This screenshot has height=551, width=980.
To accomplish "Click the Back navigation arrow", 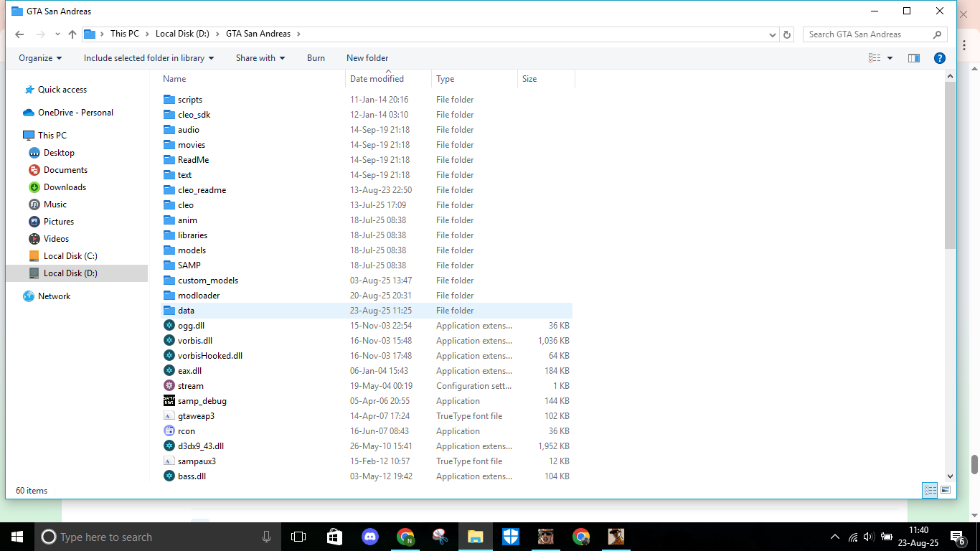I will coord(19,34).
